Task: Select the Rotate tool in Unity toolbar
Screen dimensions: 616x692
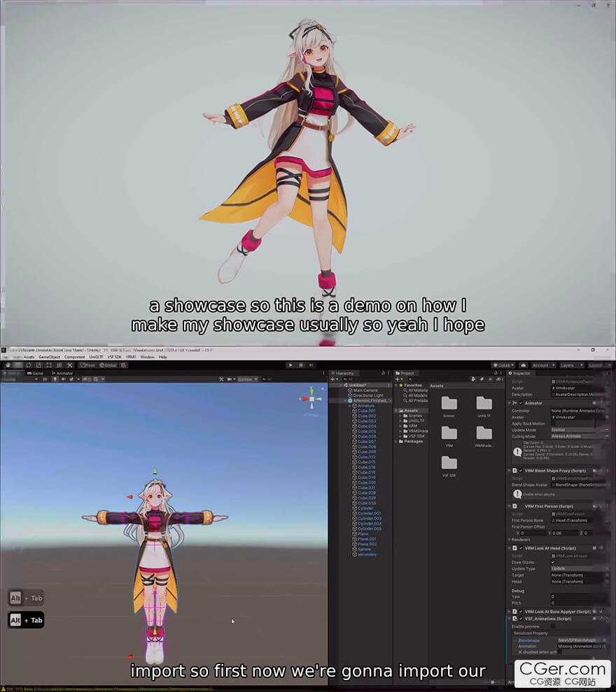Action: coord(29,365)
